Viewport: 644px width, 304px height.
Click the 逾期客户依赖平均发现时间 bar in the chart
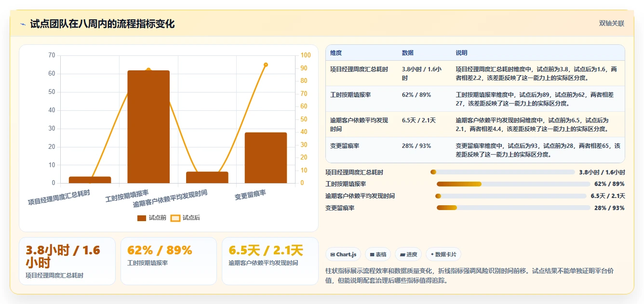click(x=207, y=177)
